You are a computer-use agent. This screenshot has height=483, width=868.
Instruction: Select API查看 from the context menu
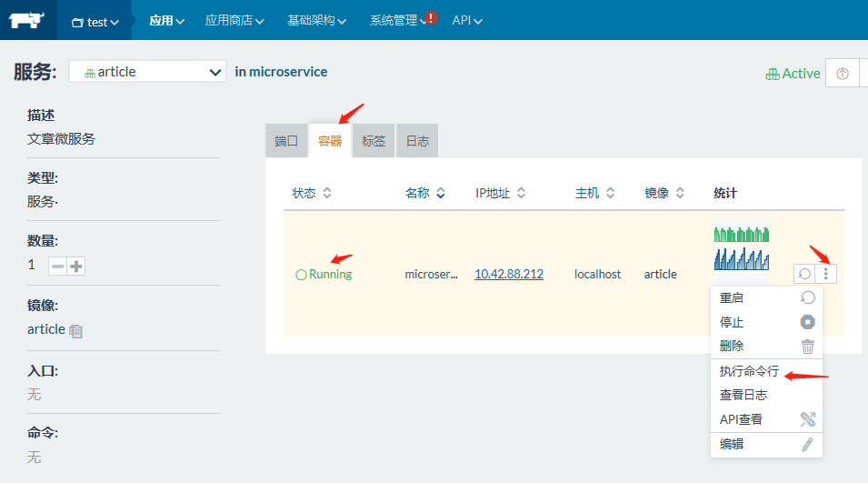point(767,419)
